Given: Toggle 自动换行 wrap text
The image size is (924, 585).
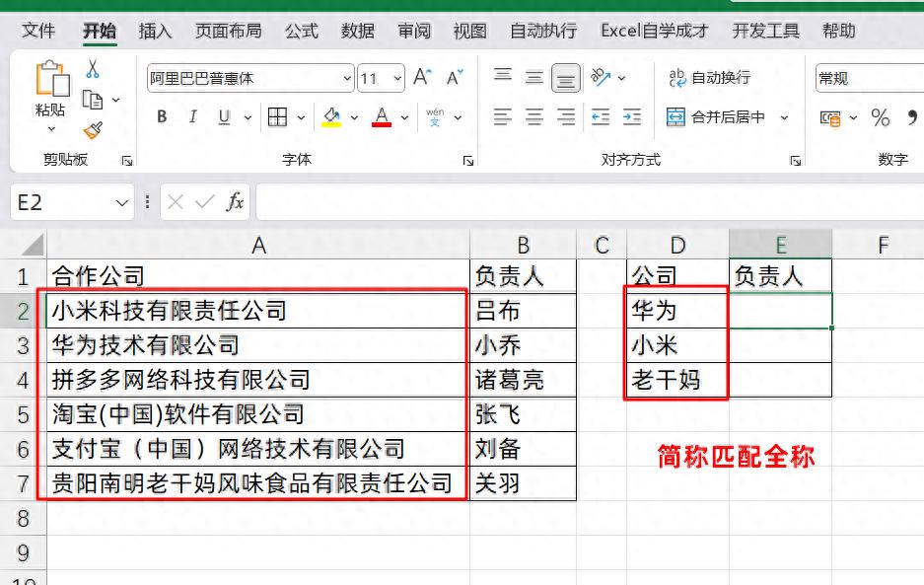Looking at the screenshot, I should (709, 77).
